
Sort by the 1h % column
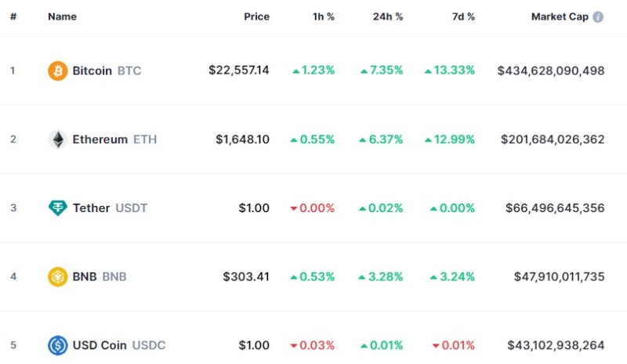[323, 16]
